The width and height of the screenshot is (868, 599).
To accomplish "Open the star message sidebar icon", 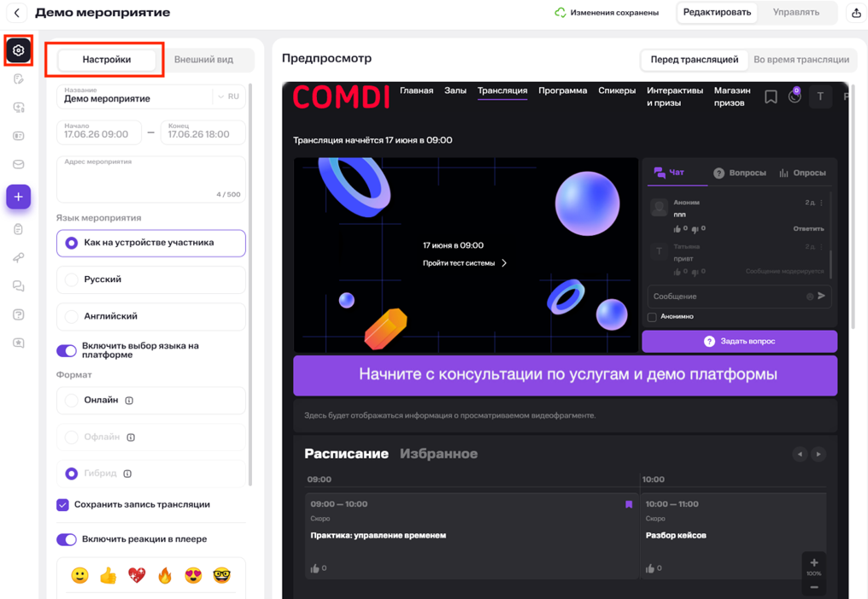I will click(x=18, y=344).
